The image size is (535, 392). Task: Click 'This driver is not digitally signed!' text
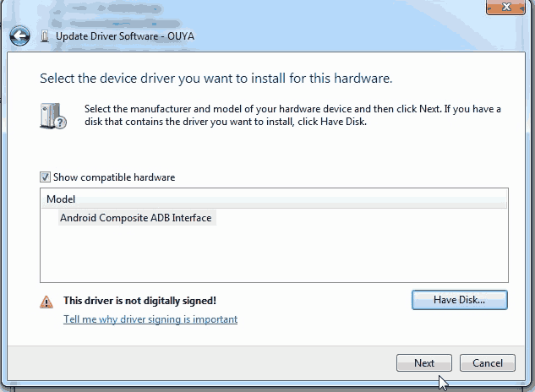tap(140, 301)
